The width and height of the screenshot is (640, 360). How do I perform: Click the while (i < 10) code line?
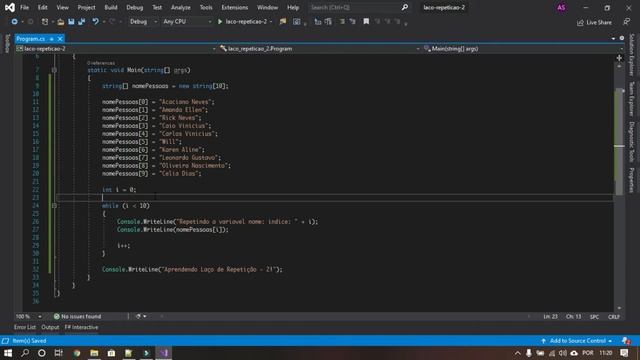point(126,206)
